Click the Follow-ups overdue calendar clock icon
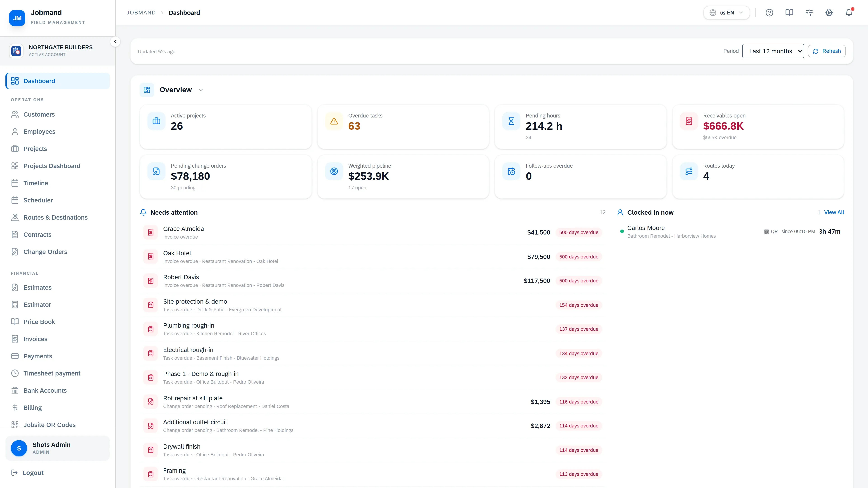The height and width of the screenshot is (488, 868). (x=511, y=171)
